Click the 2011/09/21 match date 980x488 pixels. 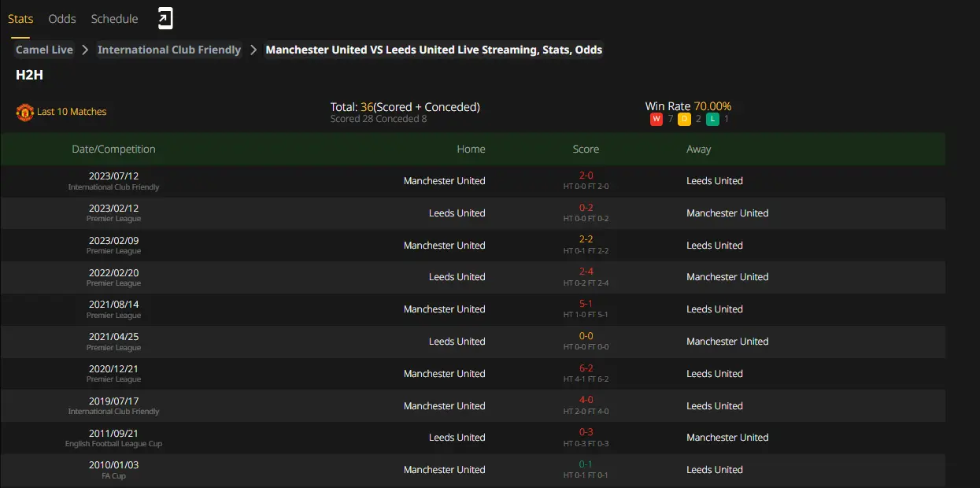coord(113,433)
